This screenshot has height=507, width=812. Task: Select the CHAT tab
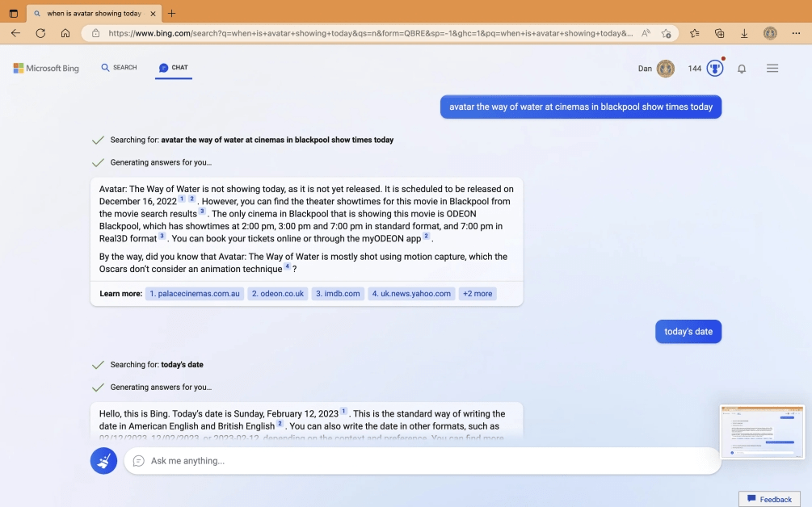174,68
